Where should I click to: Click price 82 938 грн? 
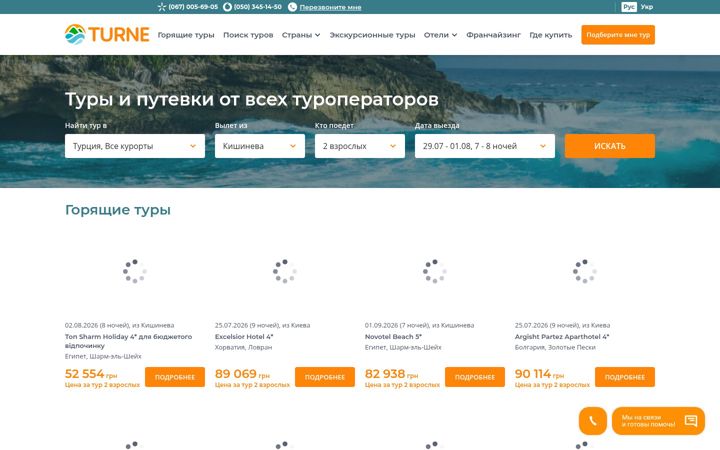(x=392, y=374)
